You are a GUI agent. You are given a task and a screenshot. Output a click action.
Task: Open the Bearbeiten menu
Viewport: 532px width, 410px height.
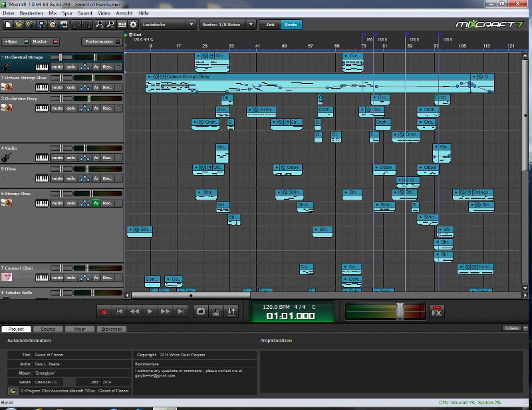click(x=31, y=13)
